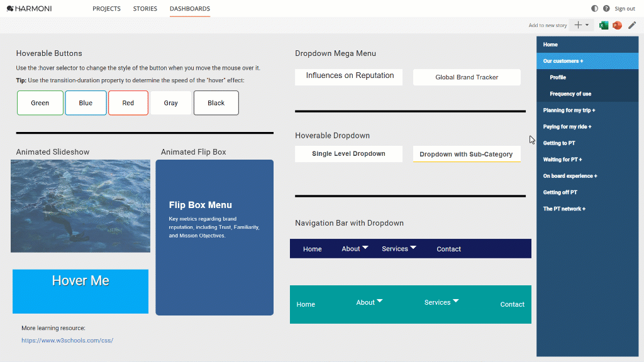Click the Flip Box Menu card

214,238
